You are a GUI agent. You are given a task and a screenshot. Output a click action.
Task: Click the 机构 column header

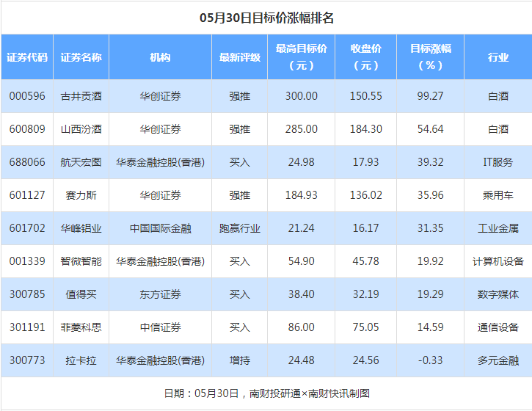[160, 57]
